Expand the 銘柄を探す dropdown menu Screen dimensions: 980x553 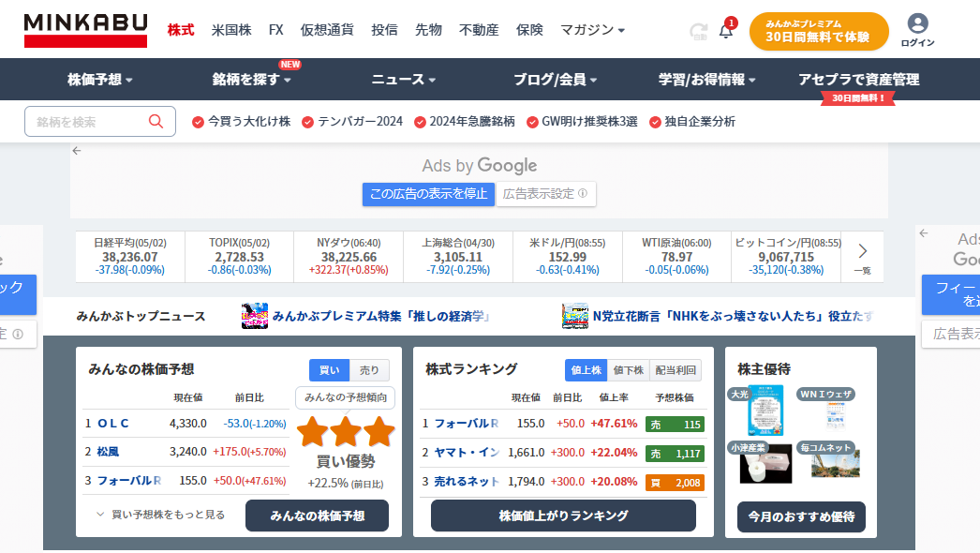coord(251,80)
